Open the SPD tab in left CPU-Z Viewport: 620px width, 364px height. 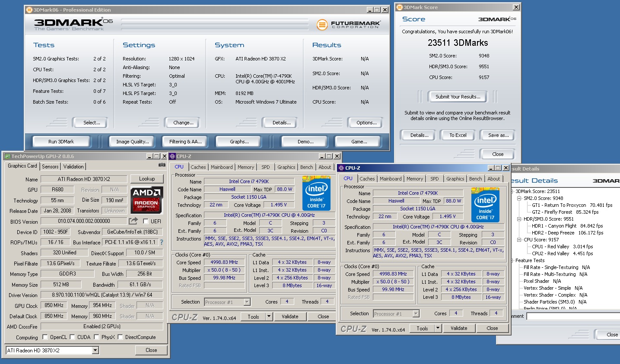point(266,167)
